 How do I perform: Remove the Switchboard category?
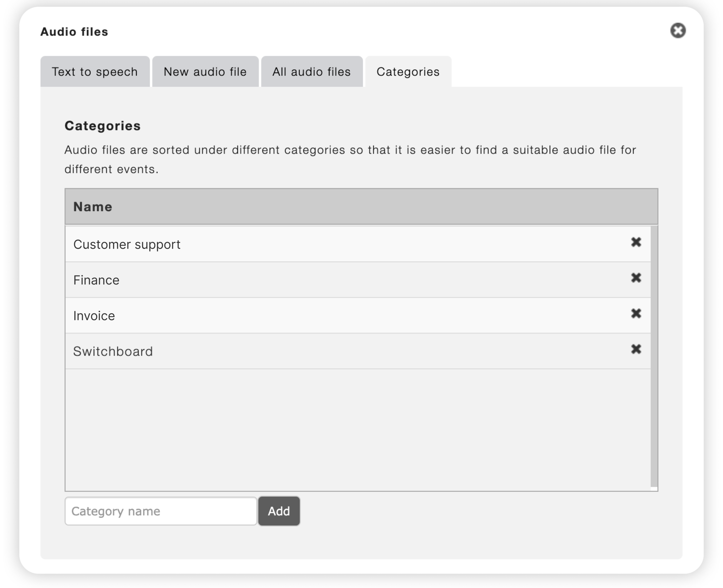636,349
